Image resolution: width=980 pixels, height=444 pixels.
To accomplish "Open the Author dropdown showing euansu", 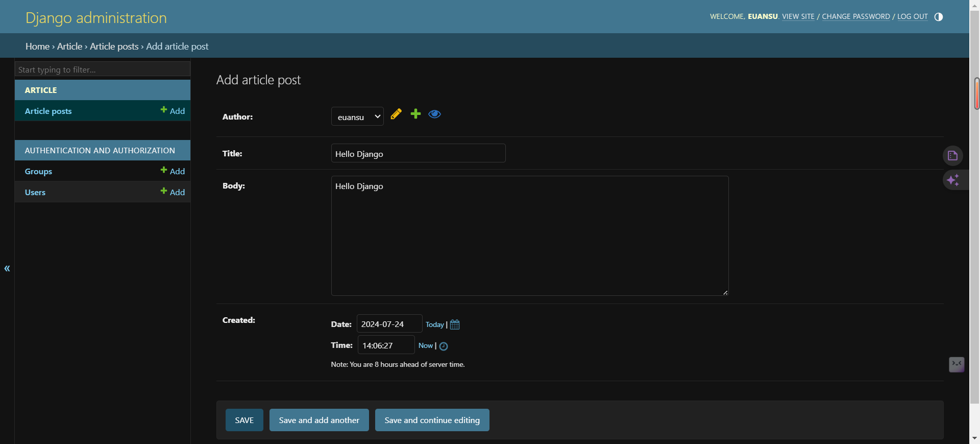I will point(357,116).
